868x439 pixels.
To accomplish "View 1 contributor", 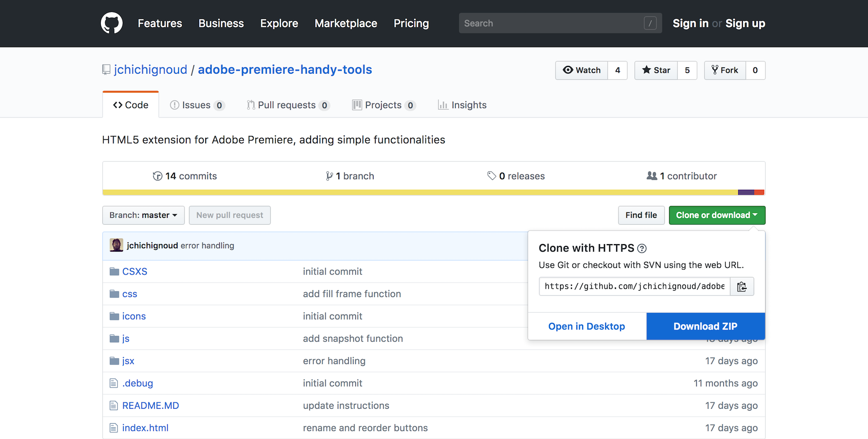I will click(682, 176).
